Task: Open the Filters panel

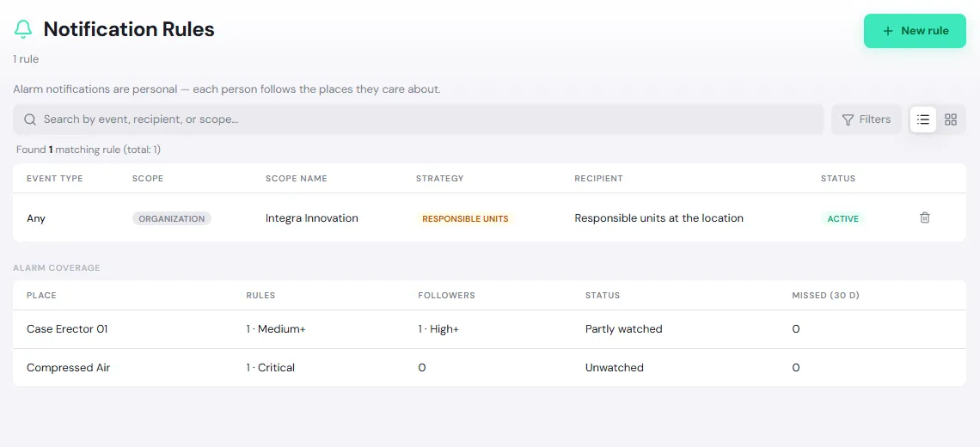Action: [x=867, y=119]
